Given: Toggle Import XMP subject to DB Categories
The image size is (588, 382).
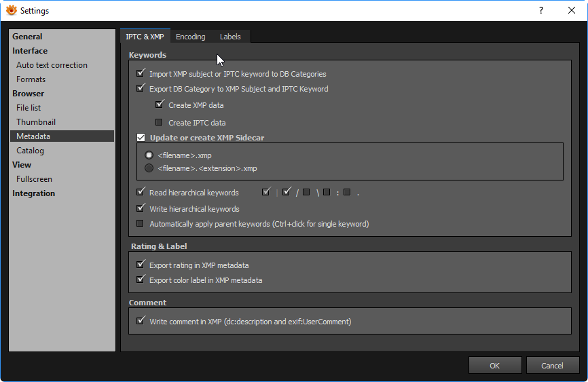Looking at the screenshot, I should click(x=141, y=73).
